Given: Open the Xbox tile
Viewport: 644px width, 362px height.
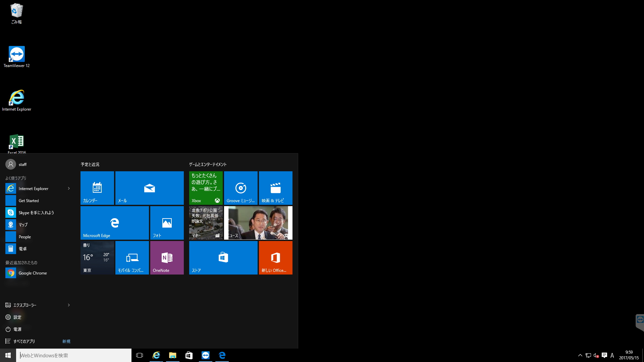Looking at the screenshot, I should [x=206, y=188].
